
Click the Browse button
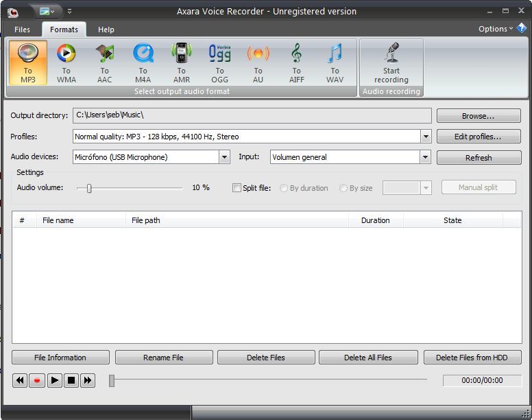click(x=479, y=116)
